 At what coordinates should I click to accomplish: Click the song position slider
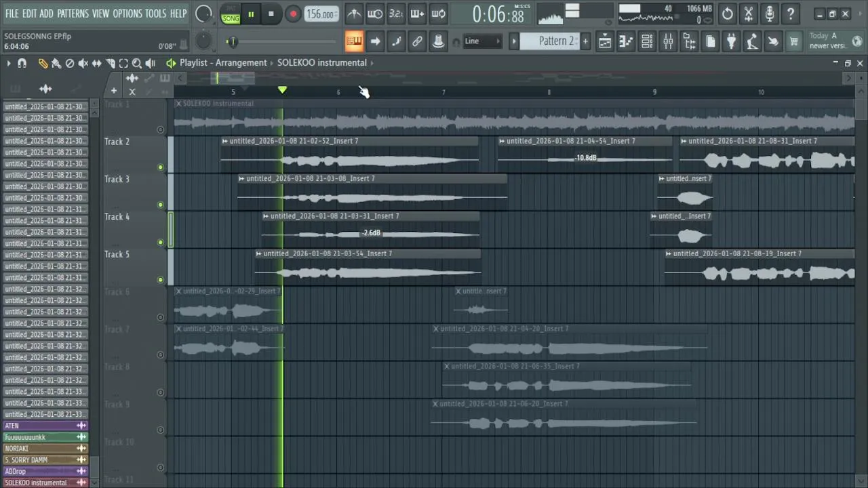(285, 42)
